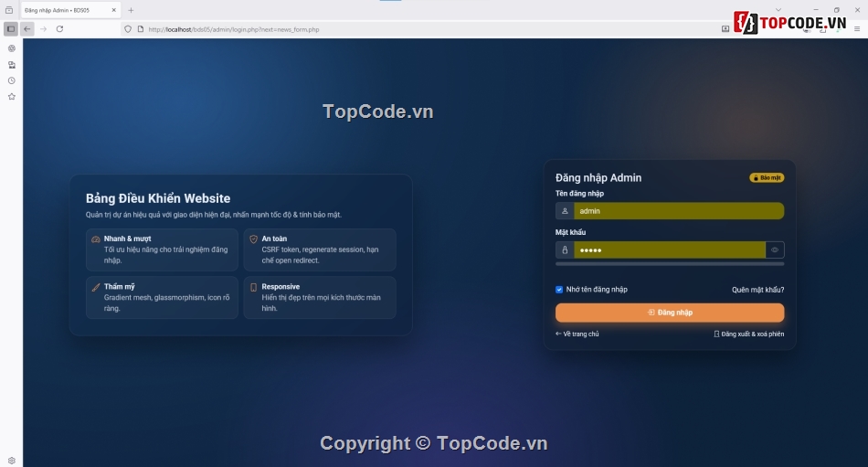868x467 pixels.
Task: Select the An toàn card title
Action: [274, 239]
